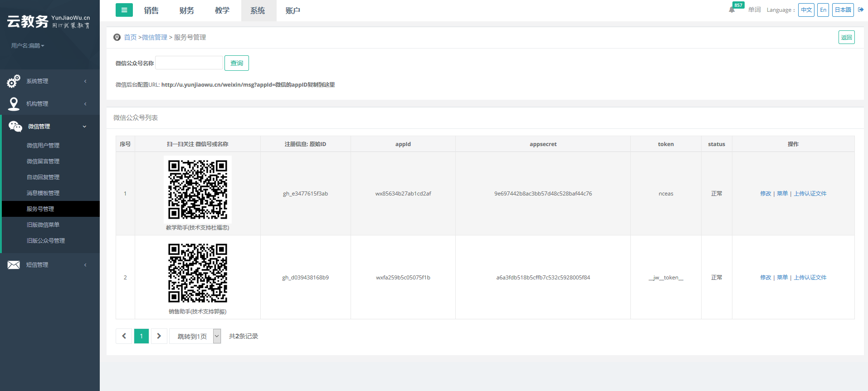Click the nceas token value
868x391 pixels.
click(x=666, y=194)
